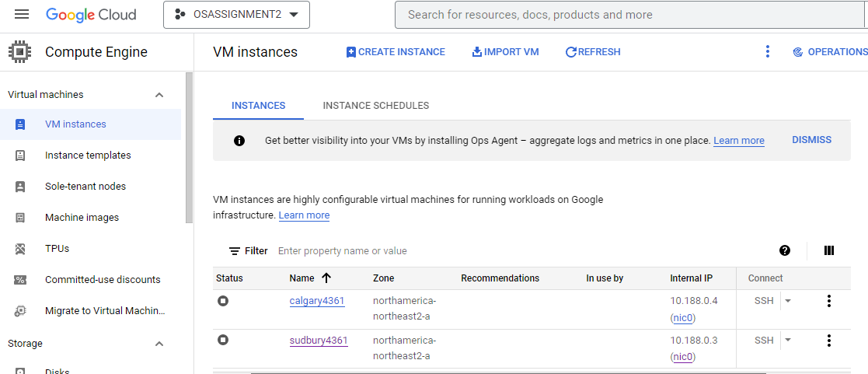Click the Create Instance plus icon
Viewport: 868px width, 374px height.
(351, 52)
